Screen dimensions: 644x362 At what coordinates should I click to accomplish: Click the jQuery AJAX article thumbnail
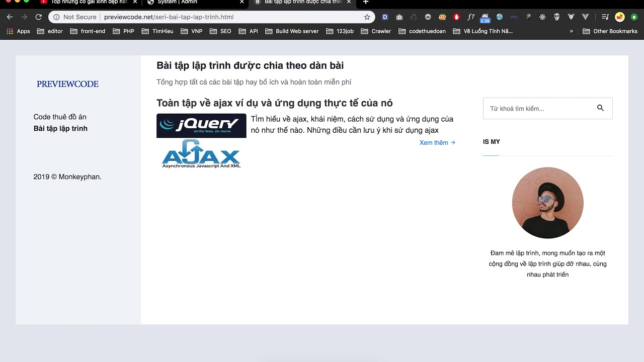201,141
